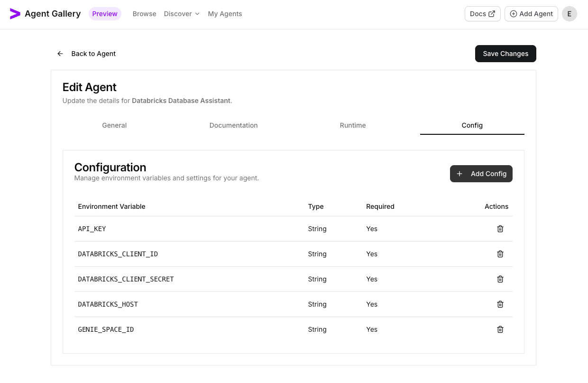
Task: Delete the GENIE_SPACE_ID config entry
Action: point(500,329)
